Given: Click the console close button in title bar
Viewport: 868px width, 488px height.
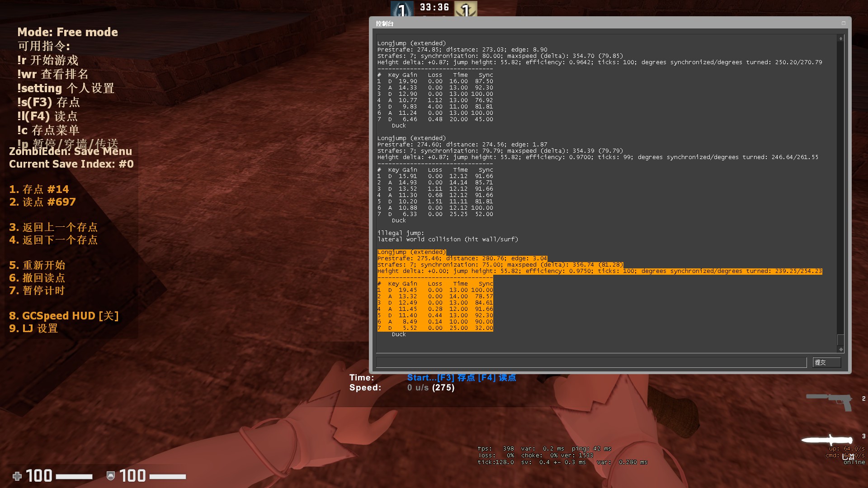Looking at the screenshot, I should [x=843, y=23].
